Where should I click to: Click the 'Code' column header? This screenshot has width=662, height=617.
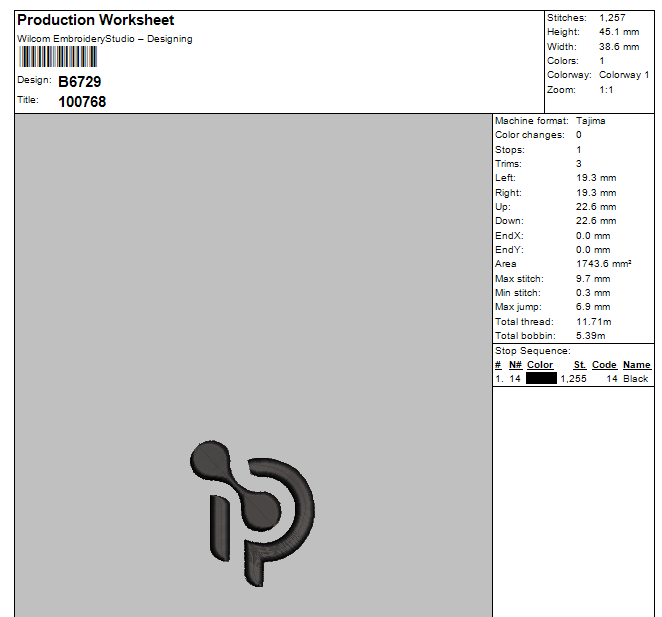(x=604, y=365)
